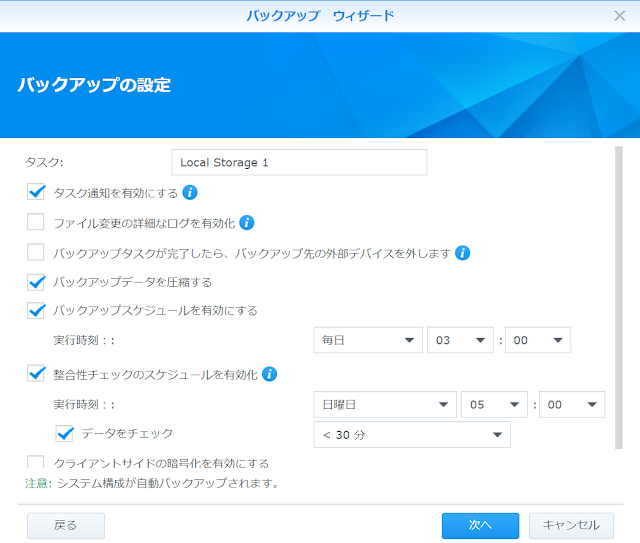Open the < 30 分 duration dropdown
The width and height of the screenshot is (640, 543).
pos(412,434)
